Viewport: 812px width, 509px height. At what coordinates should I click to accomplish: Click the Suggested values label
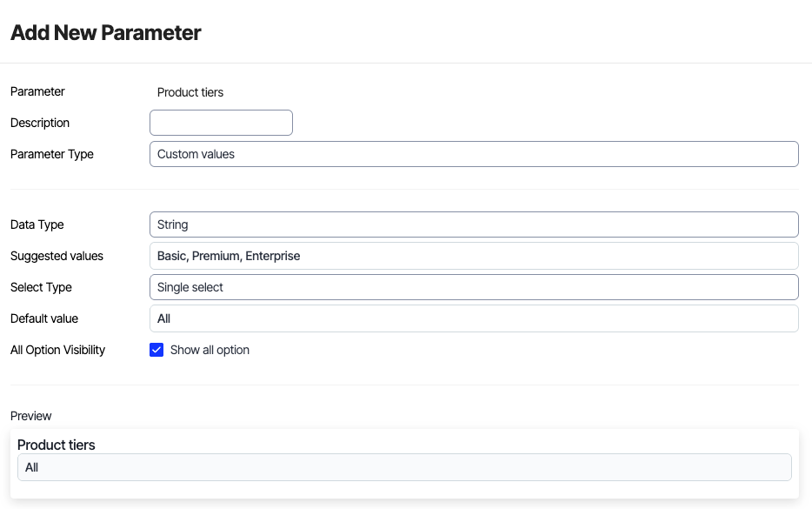coord(57,256)
